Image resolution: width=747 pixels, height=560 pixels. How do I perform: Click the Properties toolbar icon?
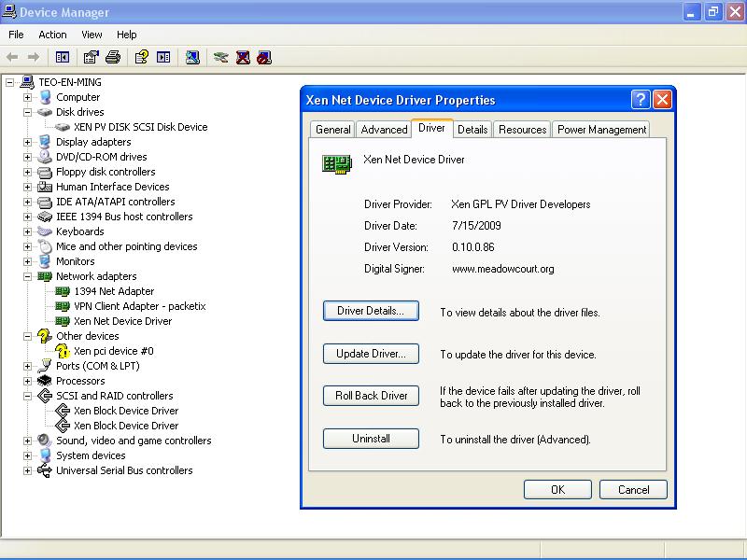91,57
